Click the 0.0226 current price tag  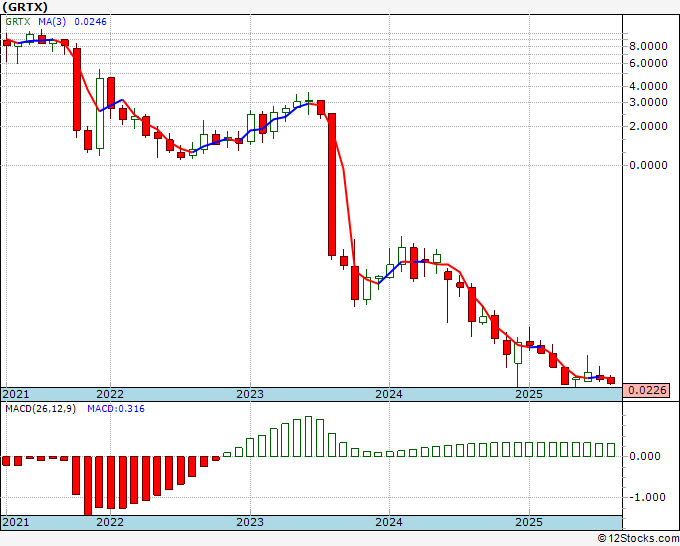click(x=647, y=390)
